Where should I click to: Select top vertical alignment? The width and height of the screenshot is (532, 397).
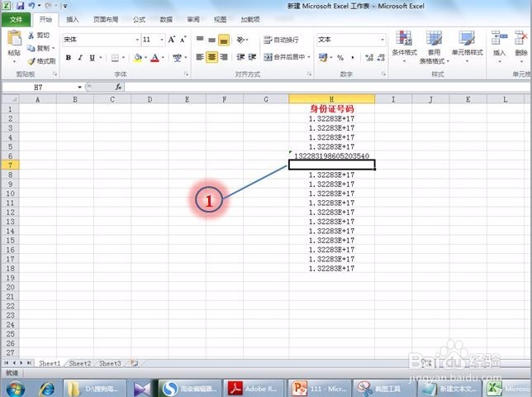(x=200, y=40)
